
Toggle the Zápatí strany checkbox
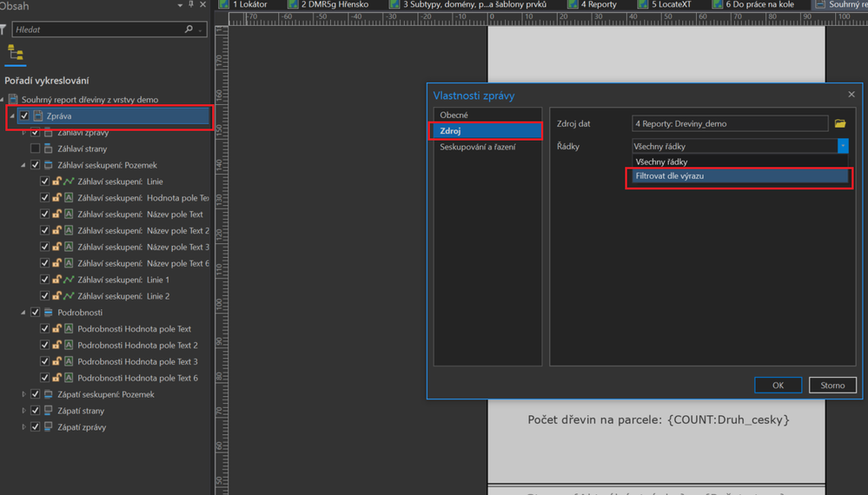(x=35, y=411)
